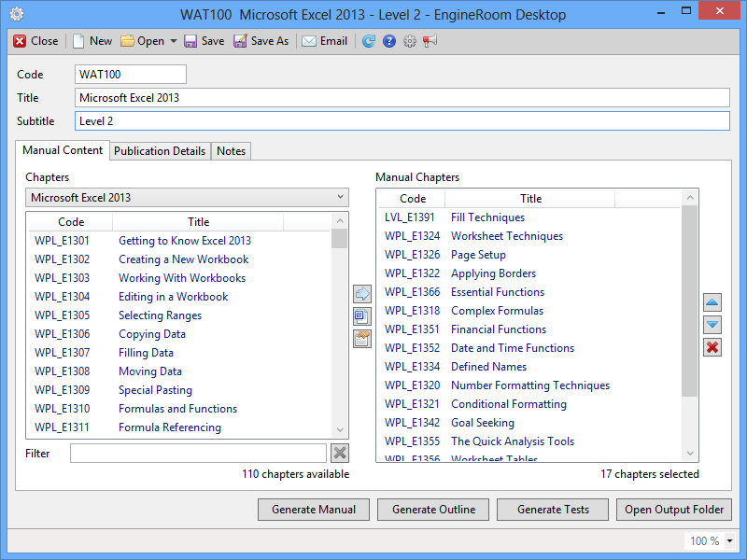Viewport: 747px width, 560px height.
Task: Click Generate Outline button
Action: (x=433, y=510)
